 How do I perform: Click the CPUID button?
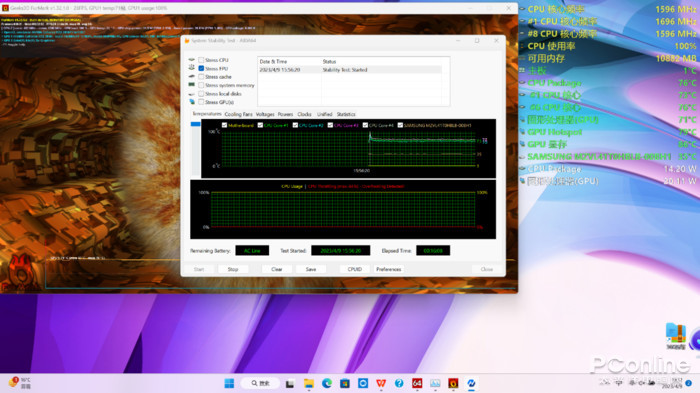pos(355,269)
